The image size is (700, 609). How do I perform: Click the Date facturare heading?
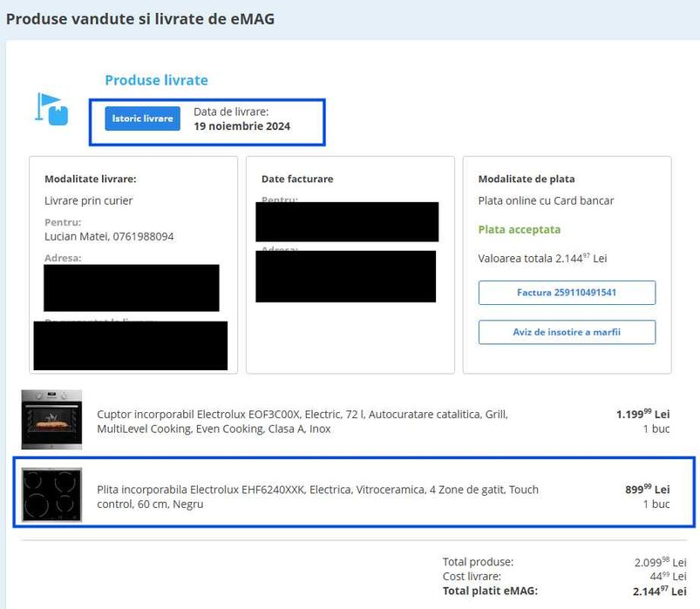tap(297, 179)
